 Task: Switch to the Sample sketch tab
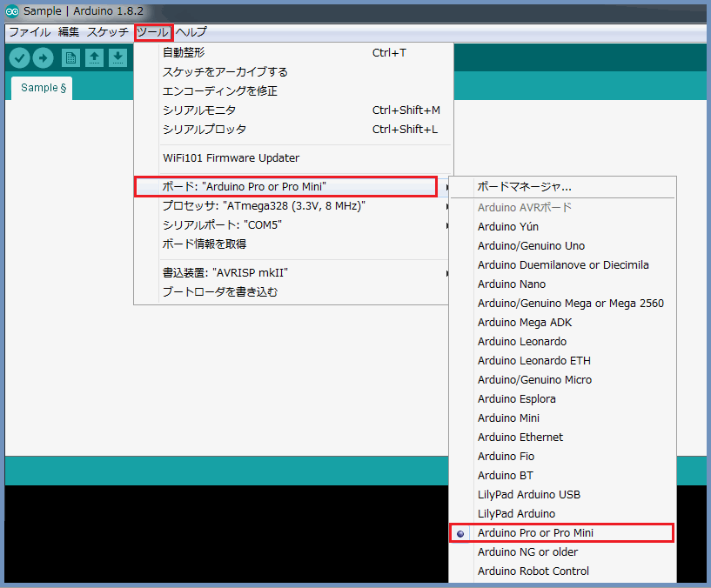pyautogui.click(x=44, y=88)
